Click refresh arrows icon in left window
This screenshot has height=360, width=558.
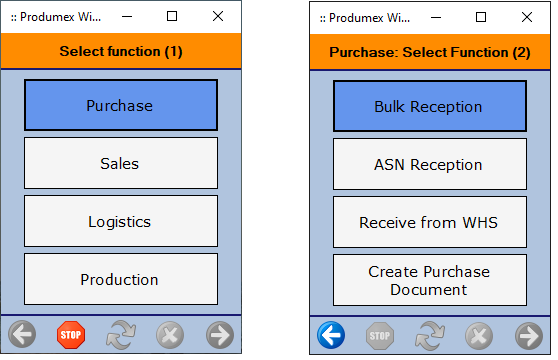click(121, 335)
